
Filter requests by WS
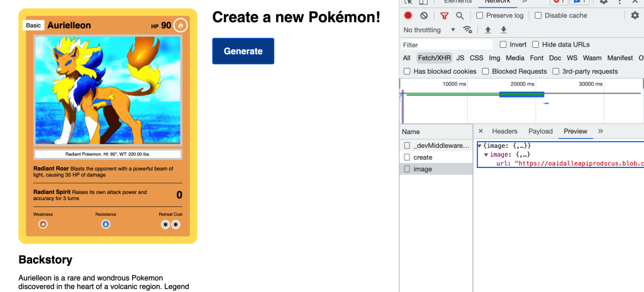pyautogui.click(x=572, y=58)
